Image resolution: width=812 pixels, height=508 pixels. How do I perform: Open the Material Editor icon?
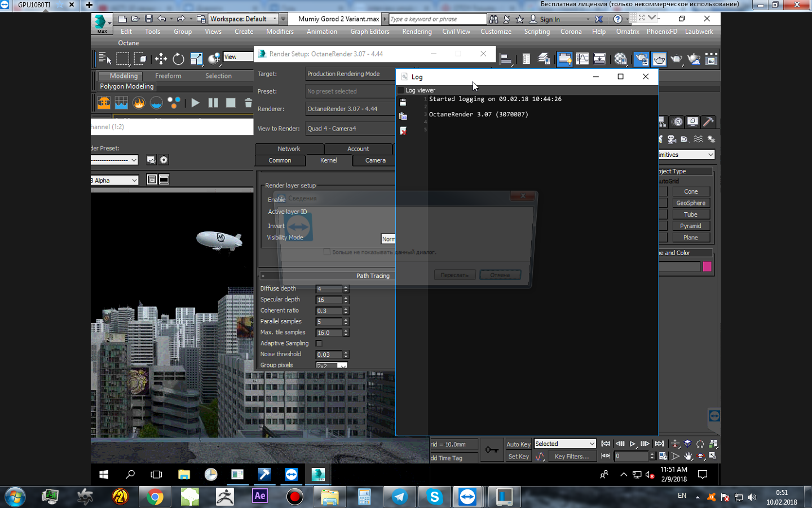pos(621,59)
